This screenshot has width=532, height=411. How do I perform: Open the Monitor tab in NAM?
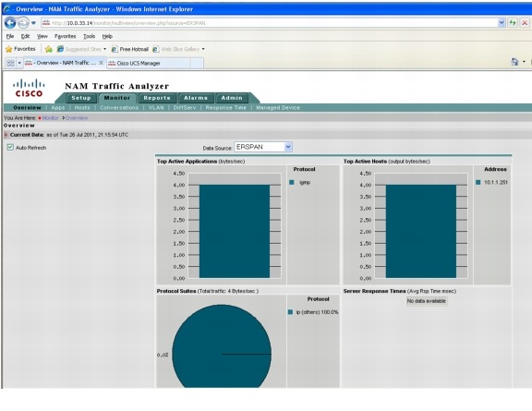click(117, 98)
